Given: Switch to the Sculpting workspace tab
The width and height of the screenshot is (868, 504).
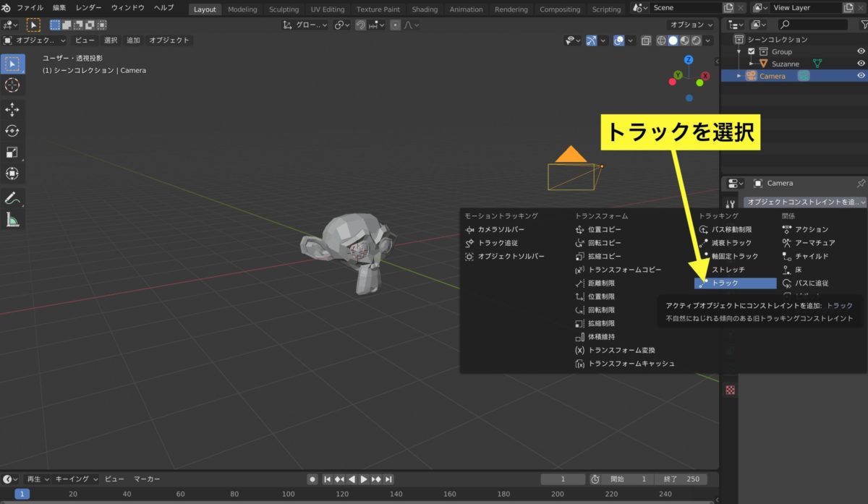Looking at the screenshot, I should click(284, 9).
